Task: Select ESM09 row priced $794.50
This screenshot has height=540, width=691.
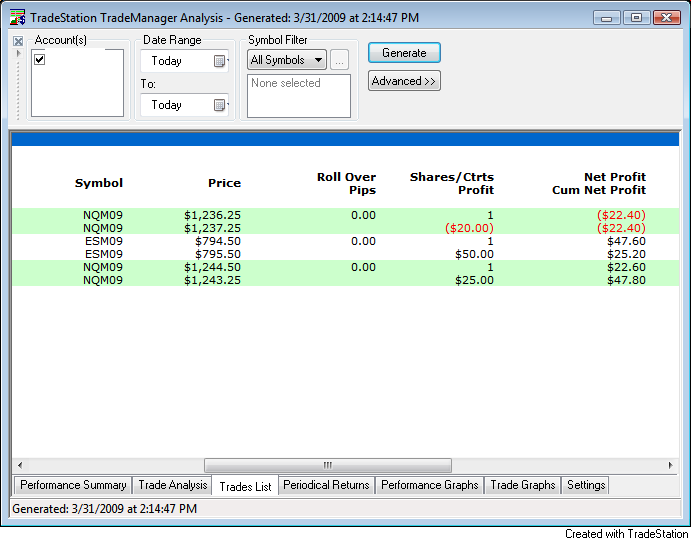Action: (345, 241)
